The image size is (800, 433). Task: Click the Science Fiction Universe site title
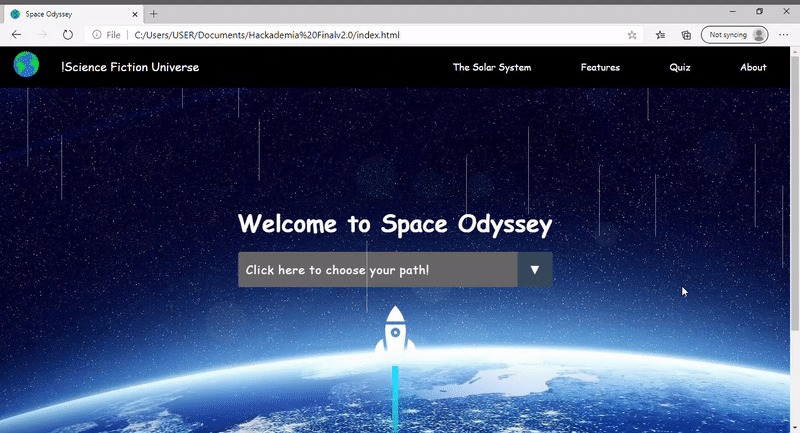coord(130,67)
